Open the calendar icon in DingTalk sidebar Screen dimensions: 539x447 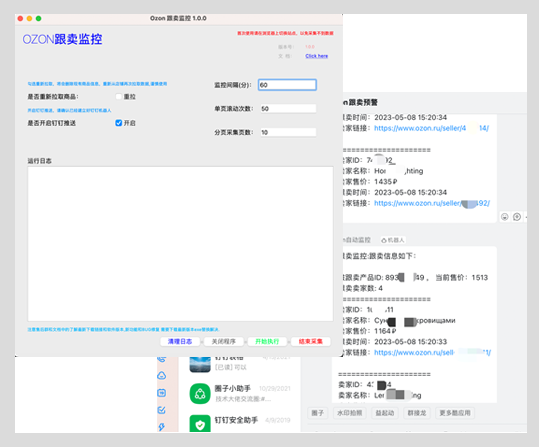[162, 393]
